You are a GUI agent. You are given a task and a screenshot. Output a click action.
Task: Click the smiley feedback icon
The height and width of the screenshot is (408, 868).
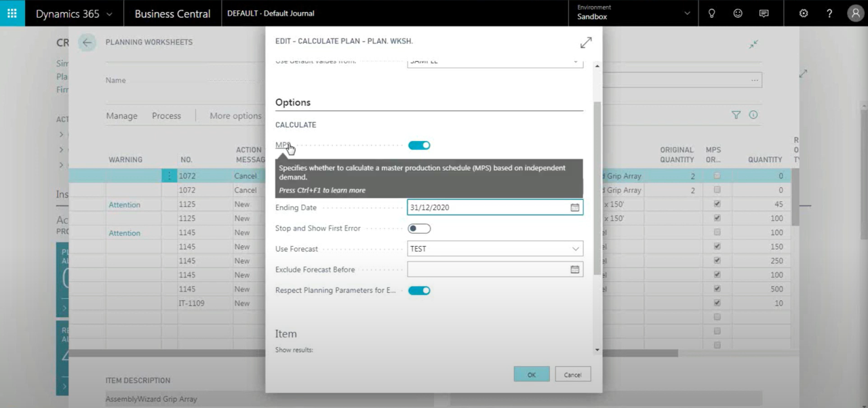738,13
